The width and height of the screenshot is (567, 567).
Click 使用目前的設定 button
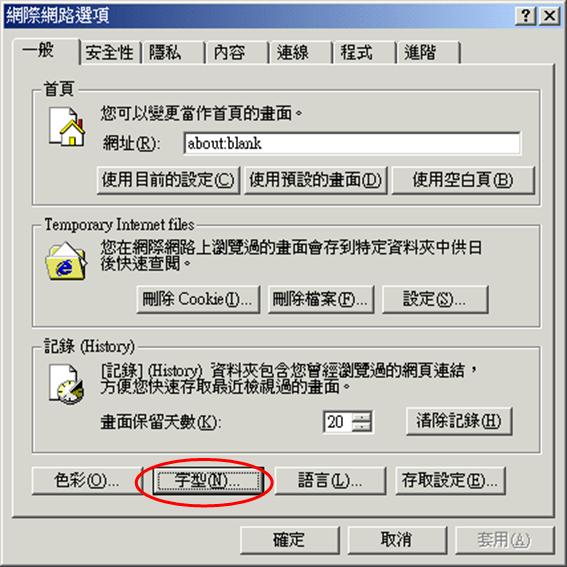168,180
